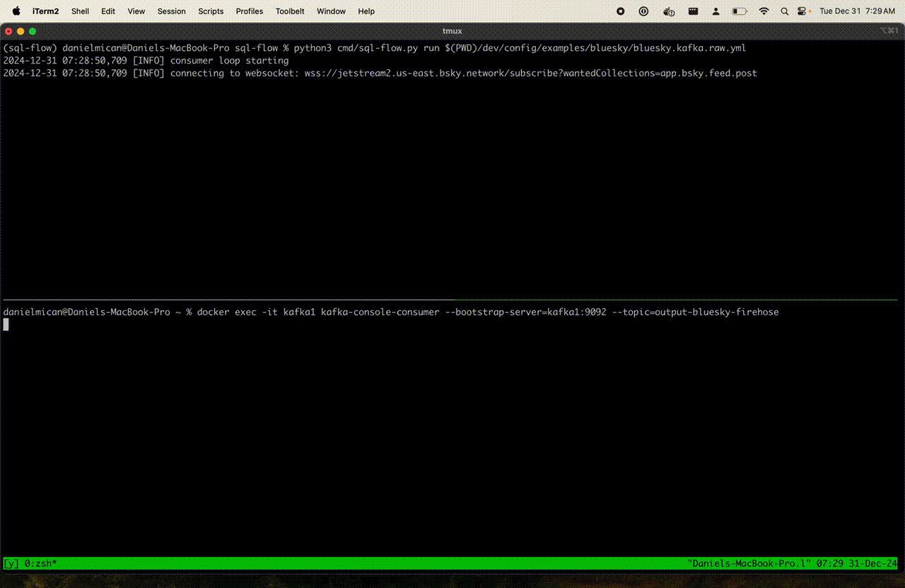This screenshot has width=905, height=588.
Task: Click the window-shaped icon in menu bar
Action: point(694,11)
